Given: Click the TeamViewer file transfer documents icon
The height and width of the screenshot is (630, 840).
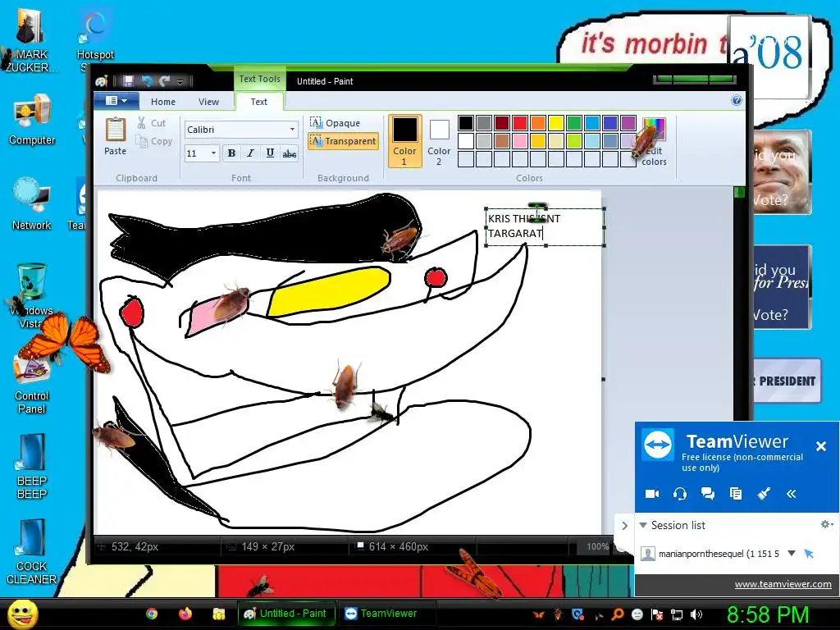Looking at the screenshot, I should point(736,493).
